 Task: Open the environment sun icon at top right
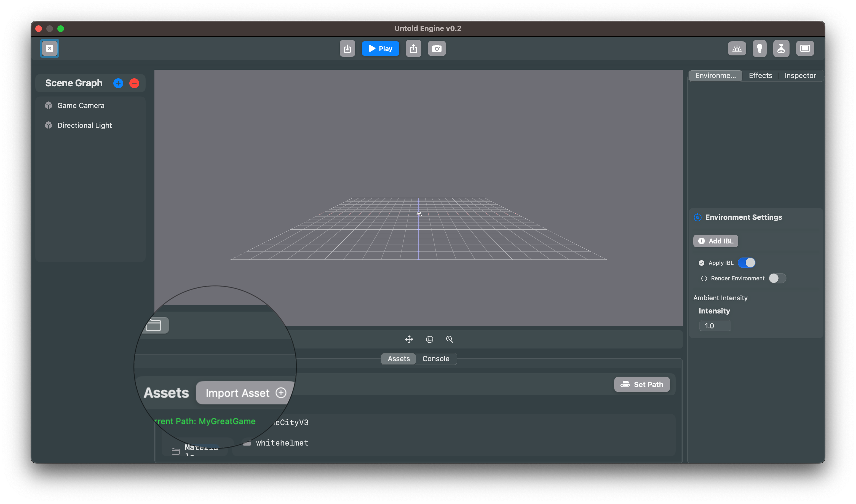coord(737,48)
